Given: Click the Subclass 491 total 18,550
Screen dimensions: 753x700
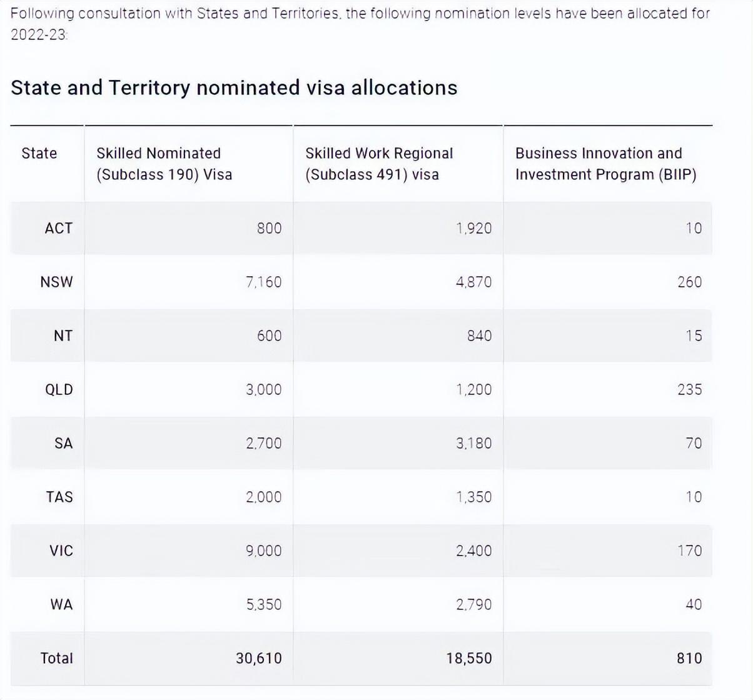Looking at the screenshot, I should [x=469, y=658].
